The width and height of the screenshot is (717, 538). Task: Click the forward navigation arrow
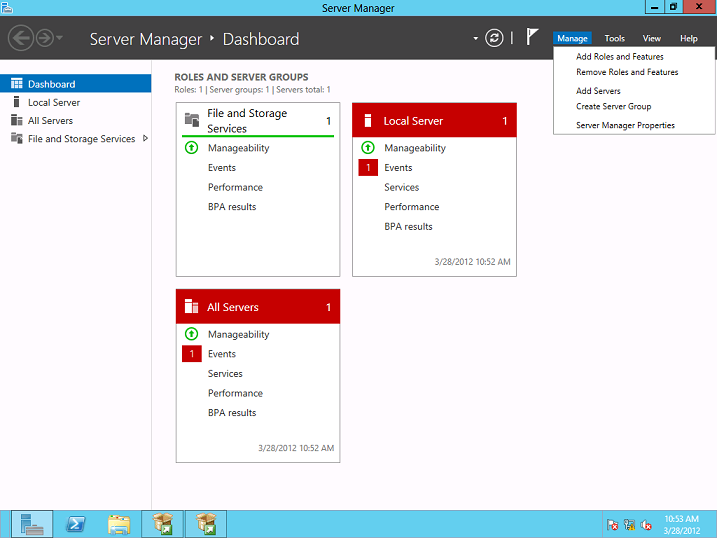click(45, 38)
